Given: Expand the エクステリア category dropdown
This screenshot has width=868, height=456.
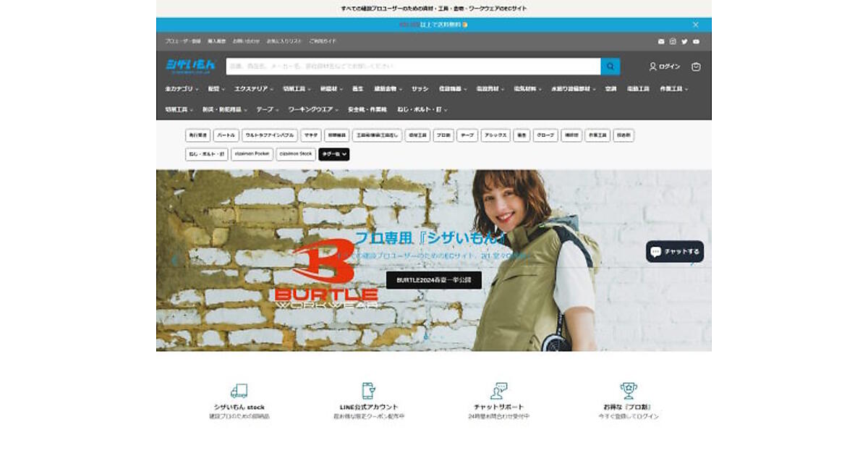Looking at the screenshot, I should [253, 89].
